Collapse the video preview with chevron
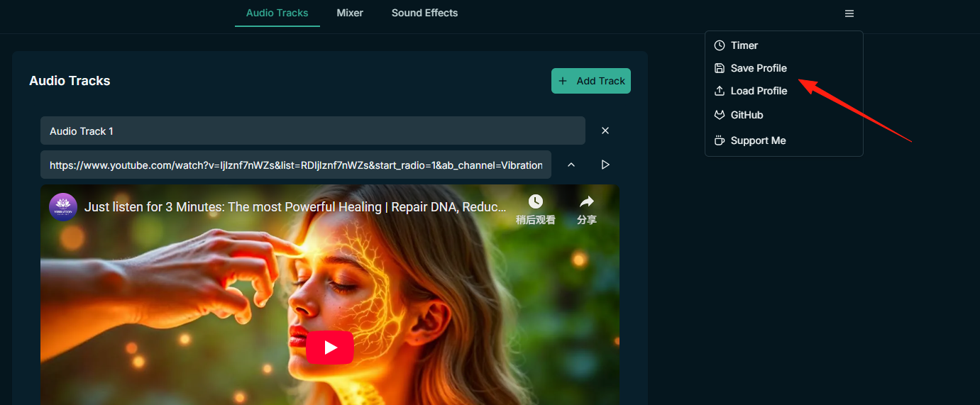The image size is (980, 405). [571, 165]
